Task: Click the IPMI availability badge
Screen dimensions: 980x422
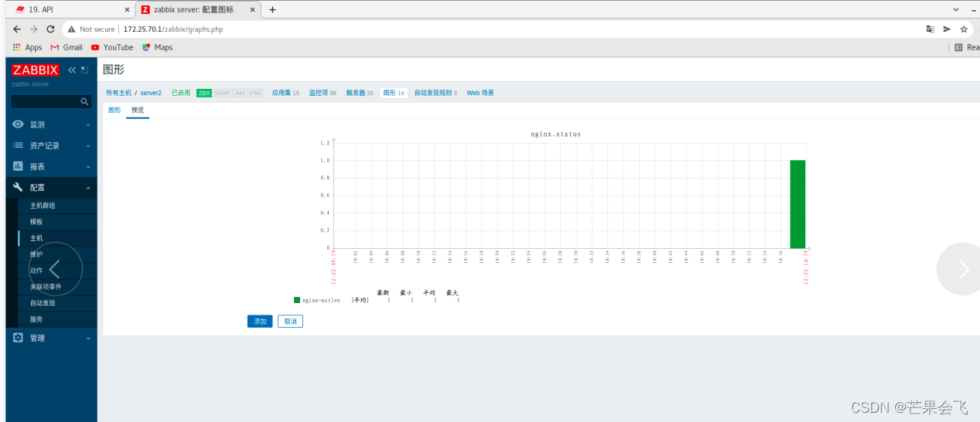Action: pos(255,93)
